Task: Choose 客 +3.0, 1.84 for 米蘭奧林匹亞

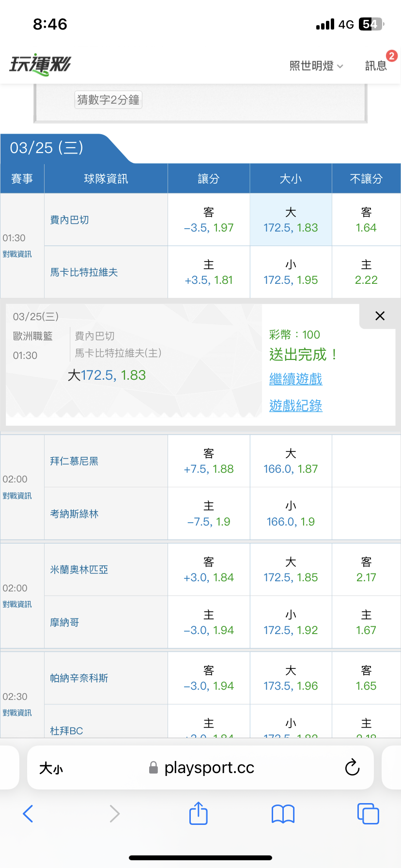Action: pos(209,570)
